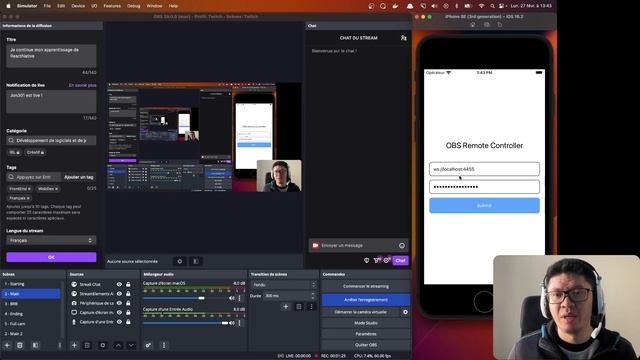Open transition properties three-dot menu
The image size is (640, 360).
311,307
